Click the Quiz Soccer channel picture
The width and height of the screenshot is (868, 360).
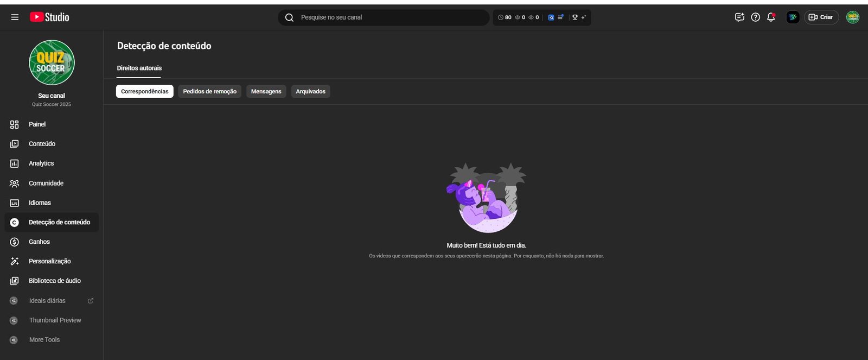(x=52, y=62)
